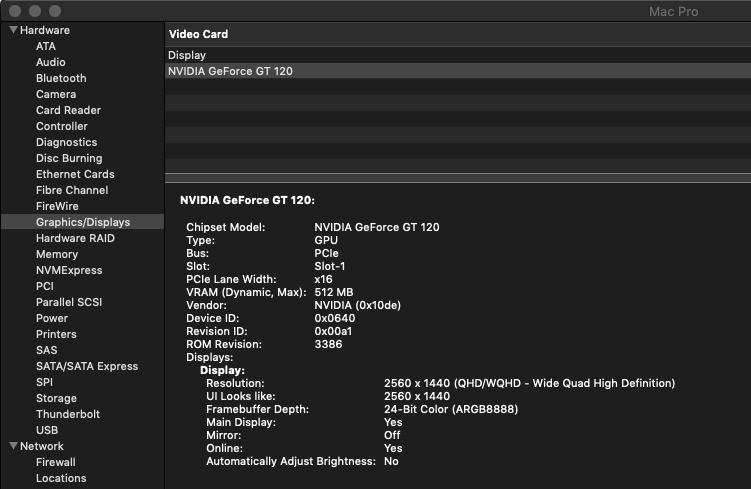Select Thunderbolt in the sidebar

68,414
